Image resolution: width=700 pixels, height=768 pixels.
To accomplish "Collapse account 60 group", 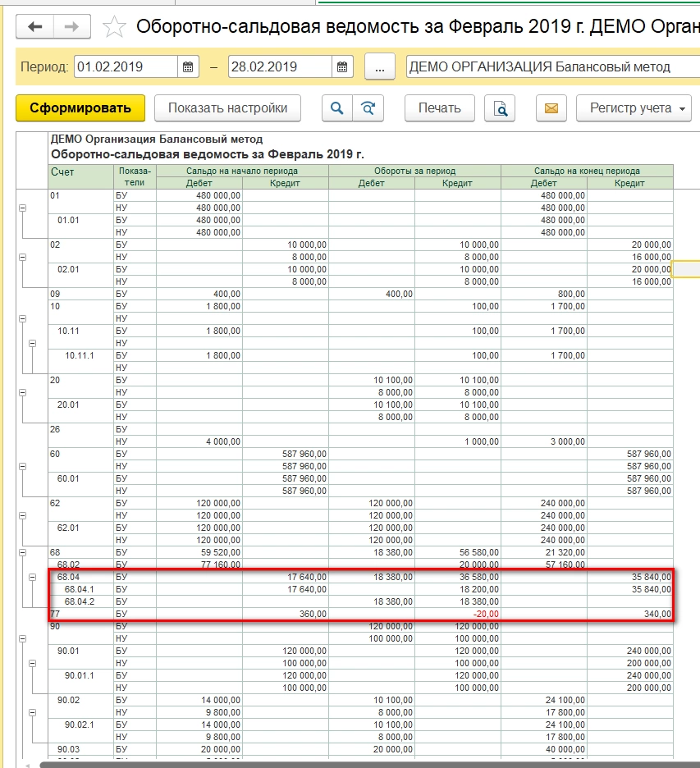I will (22, 467).
